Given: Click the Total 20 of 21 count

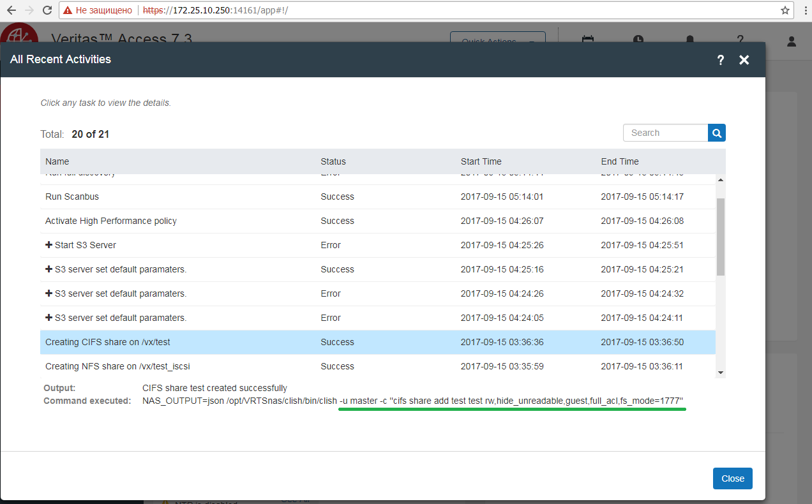Looking at the screenshot, I should (75, 135).
